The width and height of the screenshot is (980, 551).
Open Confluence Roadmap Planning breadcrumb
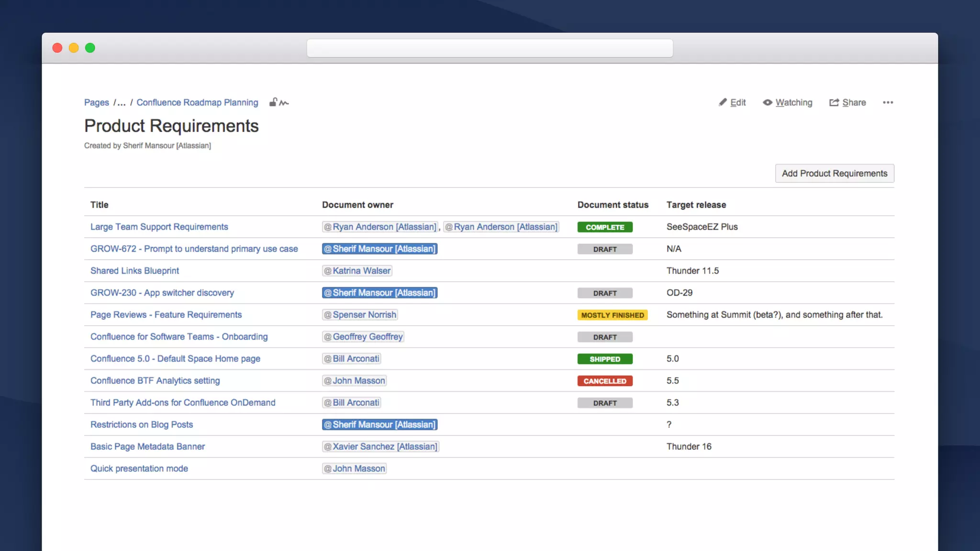click(x=197, y=102)
